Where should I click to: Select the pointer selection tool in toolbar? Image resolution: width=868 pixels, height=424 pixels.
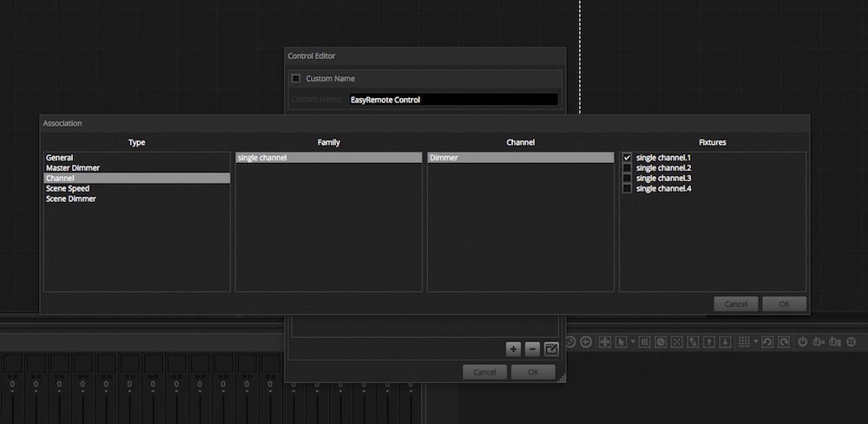pyautogui.click(x=621, y=342)
